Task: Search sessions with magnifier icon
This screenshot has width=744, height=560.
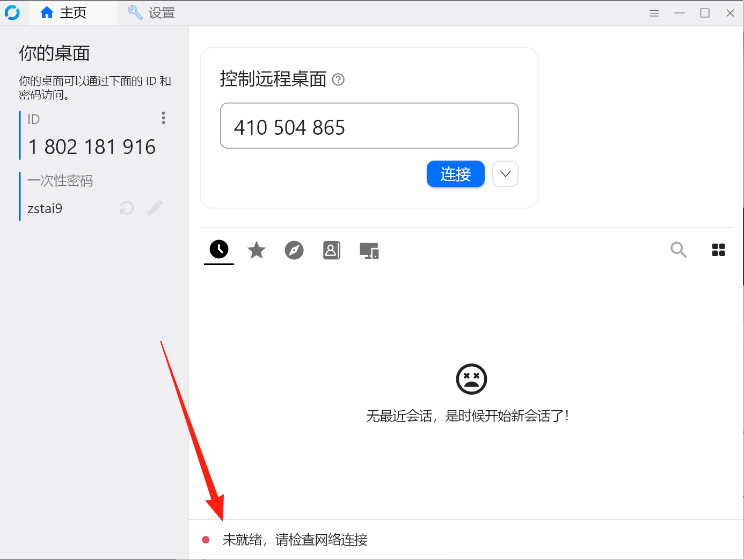Action: [x=679, y=250]
